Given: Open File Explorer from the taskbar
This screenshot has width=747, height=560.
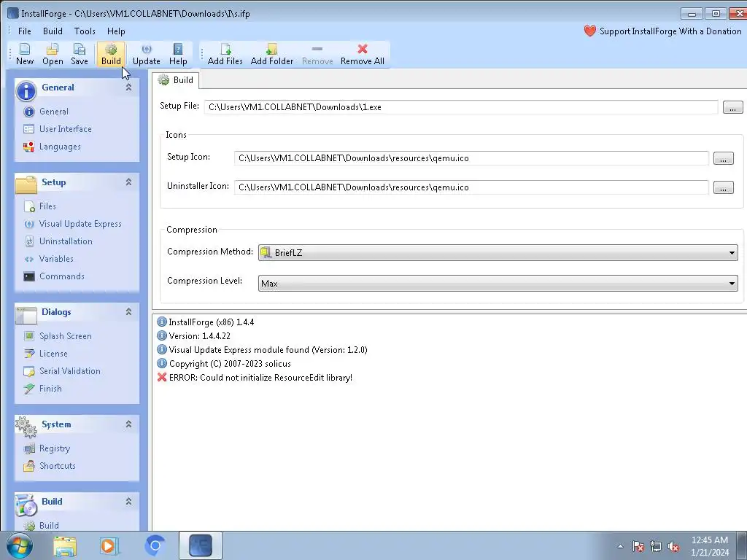Looking at the screenshot, I should [x=65, y=545].
